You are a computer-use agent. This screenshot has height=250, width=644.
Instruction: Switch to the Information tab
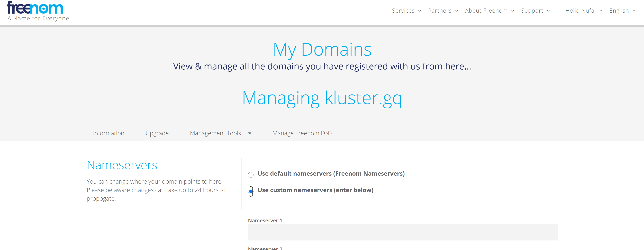point(108,133)
